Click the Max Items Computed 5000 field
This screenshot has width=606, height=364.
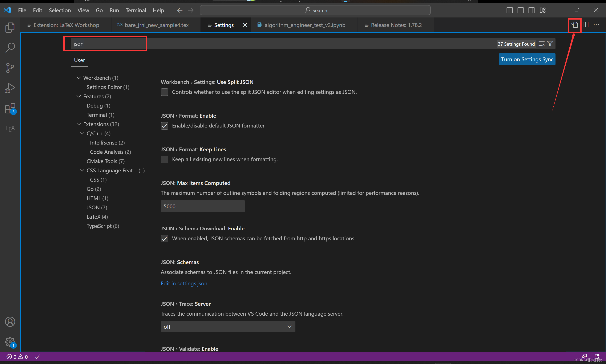click(203, 206)
